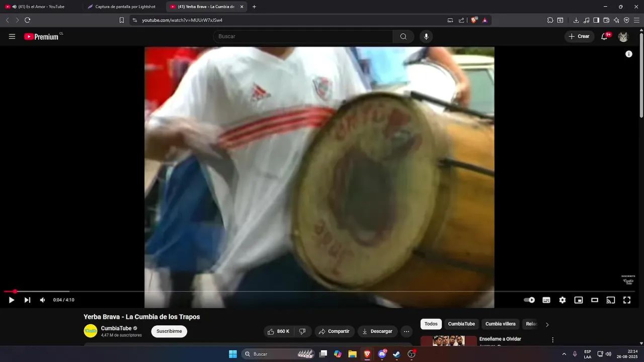644x362 pixels.
Task: Open browser main hamburger menu
Action: [636, 20]
